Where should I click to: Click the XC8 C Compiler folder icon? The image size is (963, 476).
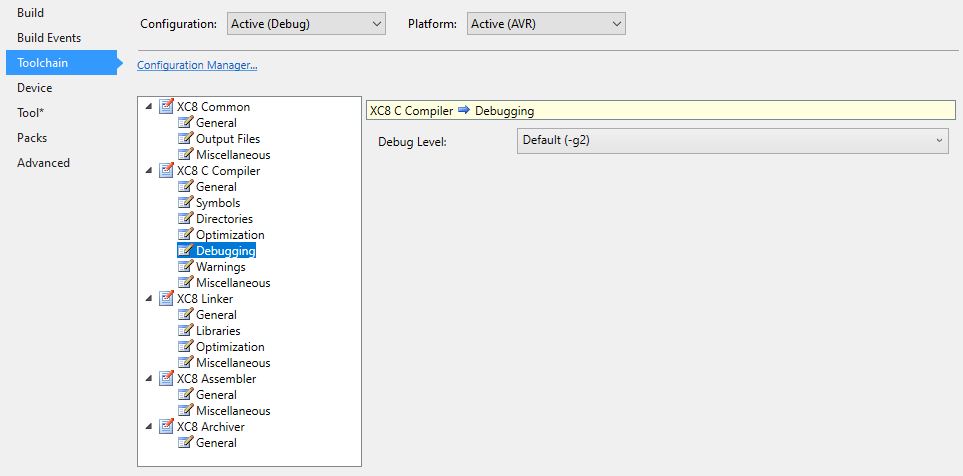click(x=166, y=171)
